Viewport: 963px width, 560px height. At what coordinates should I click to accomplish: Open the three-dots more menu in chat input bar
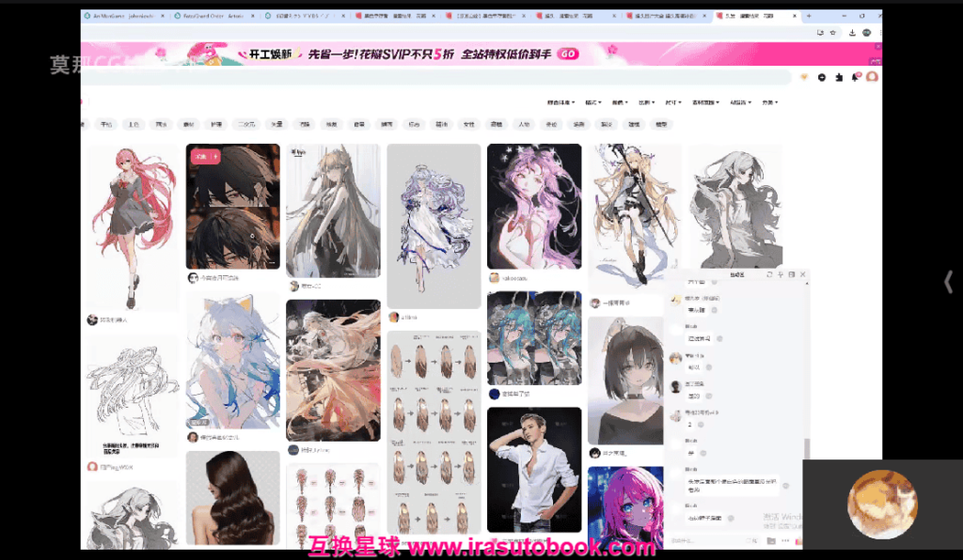[x=785, y=541]
